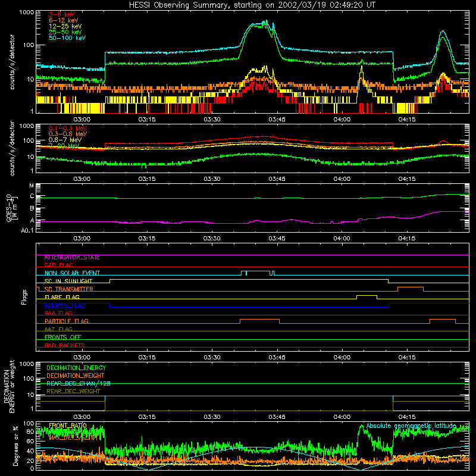Viewport: 476px width, 476px height.
Task: Click the 0.8-7 MeV legend label
Action: 65,140
